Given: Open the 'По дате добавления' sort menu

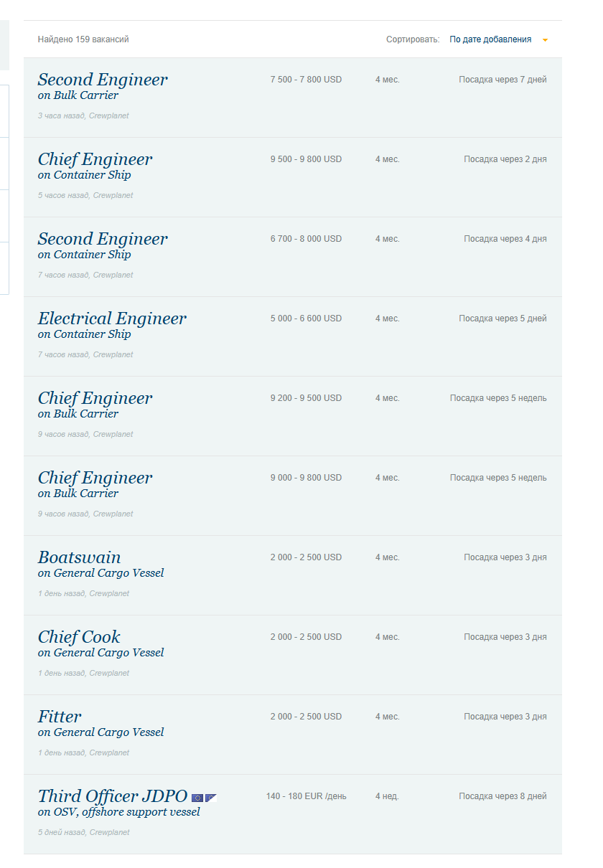Looking at the screenshot, I should click(490, 39).
